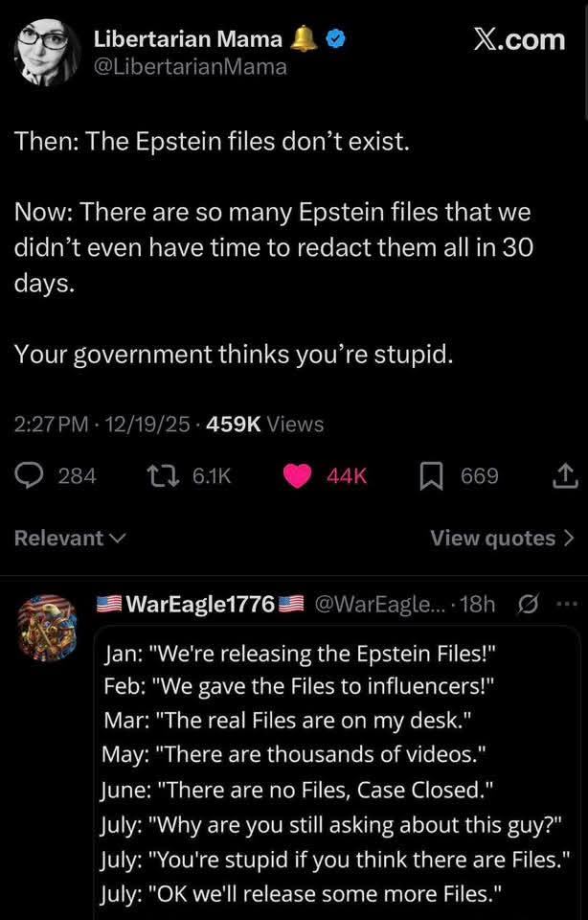Like the tweet with the heart icon
The width and height of the screenshot is (588, 920).
298,475
